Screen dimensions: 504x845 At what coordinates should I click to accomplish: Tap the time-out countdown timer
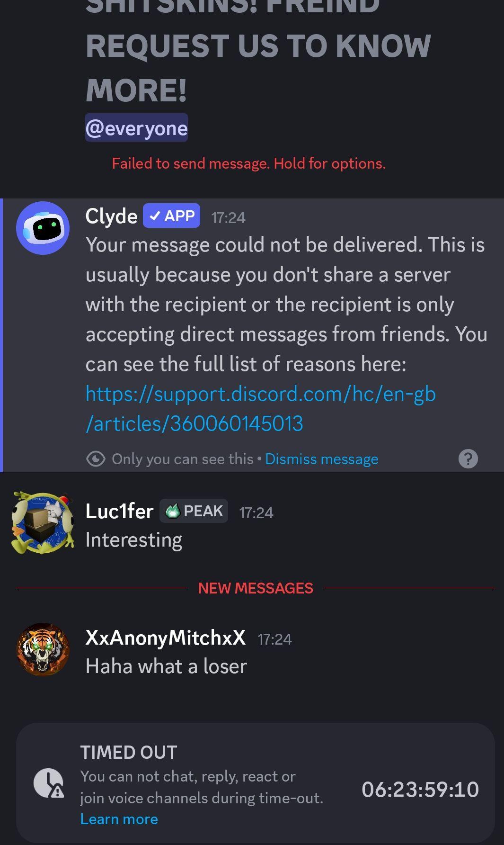pos(420,789)
